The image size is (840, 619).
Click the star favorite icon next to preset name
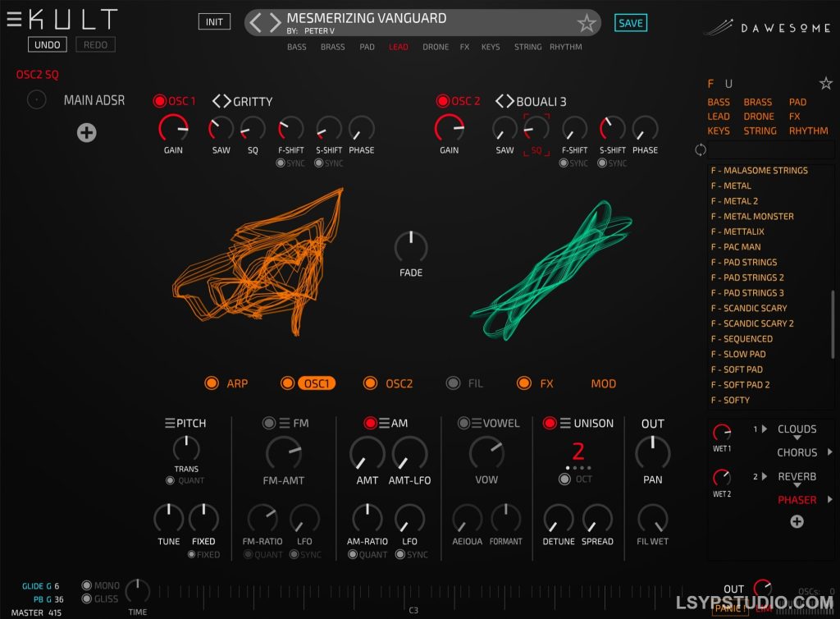coord(587,24)
